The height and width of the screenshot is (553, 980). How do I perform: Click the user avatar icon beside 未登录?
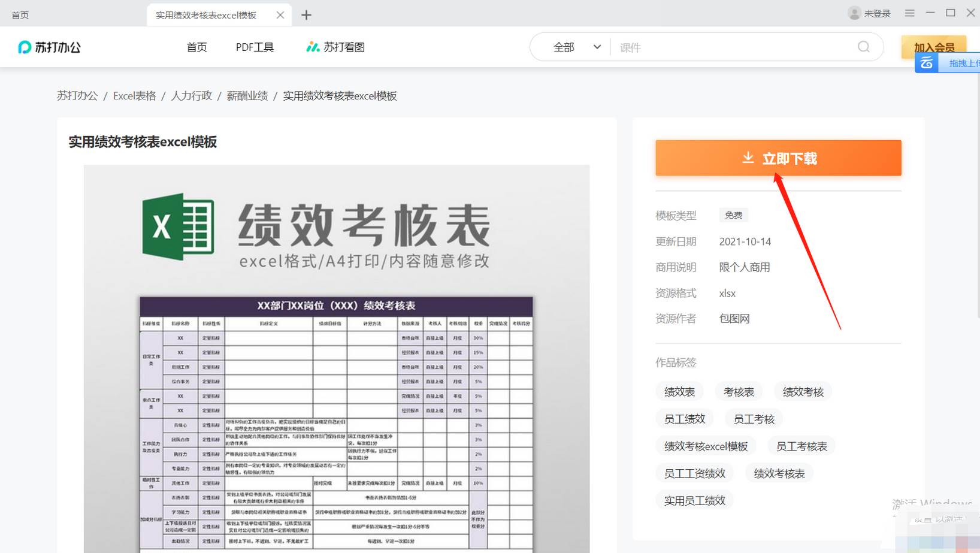854,13
